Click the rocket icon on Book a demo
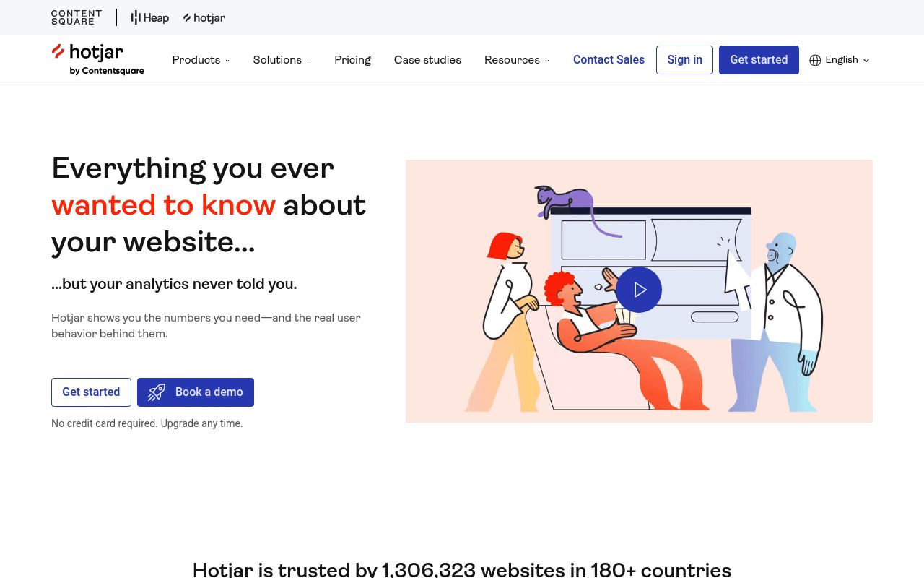 pos(157,392)
